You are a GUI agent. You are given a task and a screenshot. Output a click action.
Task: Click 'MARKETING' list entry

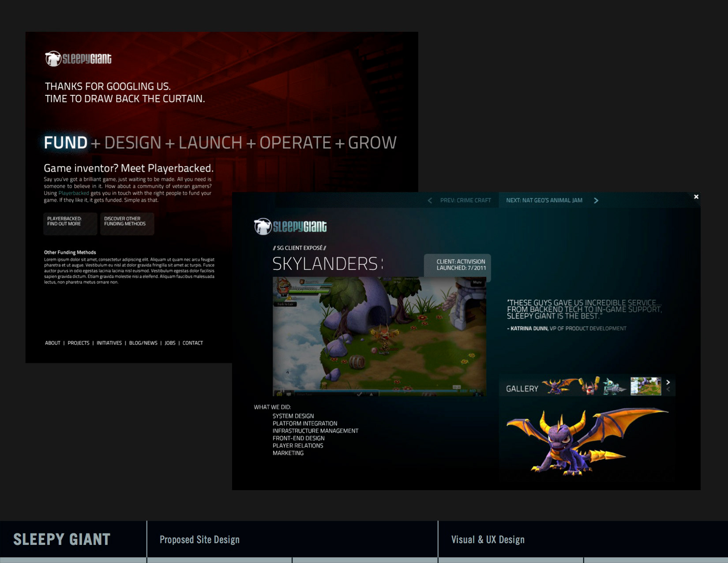tap(288, 453)
